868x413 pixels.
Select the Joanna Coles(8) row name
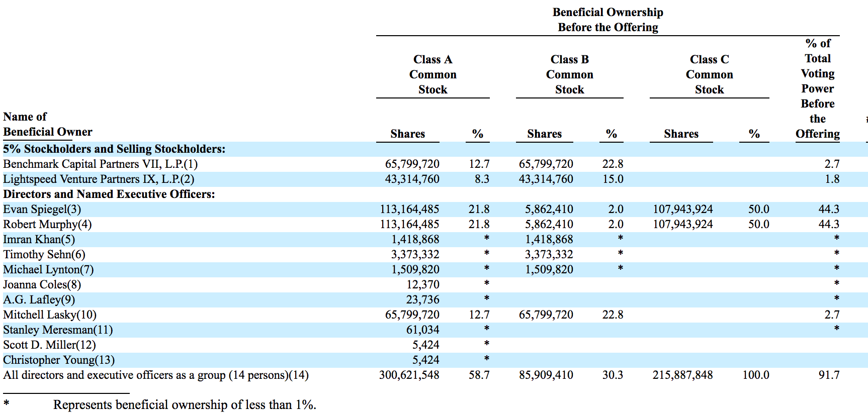(42, 285)
